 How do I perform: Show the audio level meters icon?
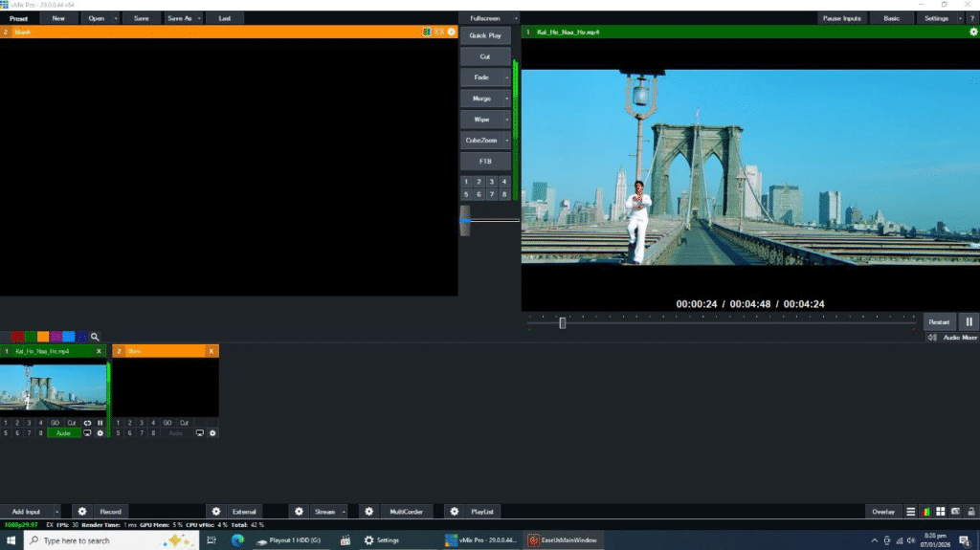[925, 512]
